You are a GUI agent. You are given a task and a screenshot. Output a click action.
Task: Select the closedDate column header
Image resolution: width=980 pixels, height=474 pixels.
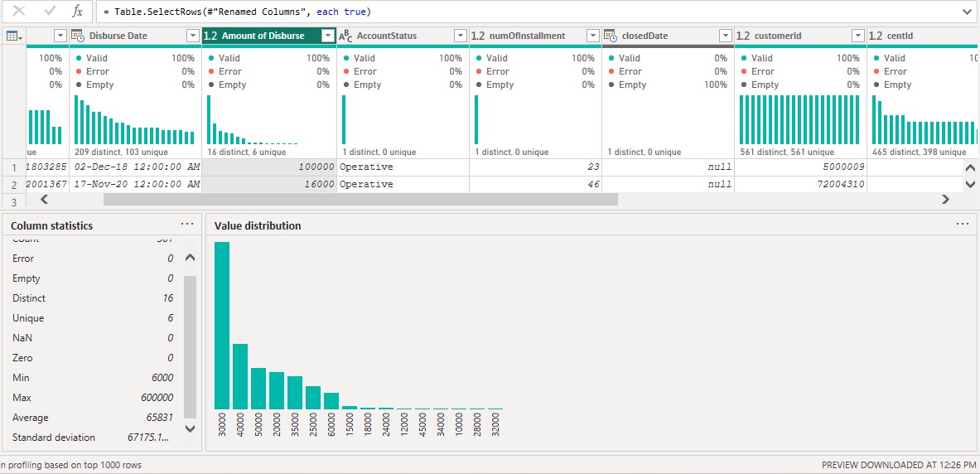pos(668,36)
